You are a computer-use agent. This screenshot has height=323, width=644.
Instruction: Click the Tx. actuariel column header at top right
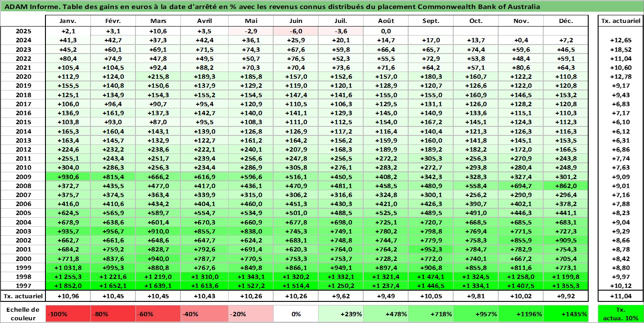point(620,21)
